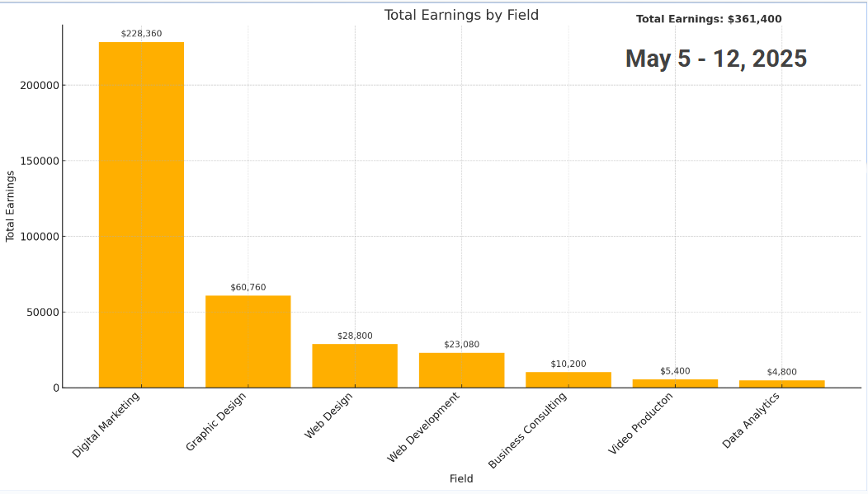Select the $60,760 value label
Viewport: 868px width, 494px height.
[248, 288]
